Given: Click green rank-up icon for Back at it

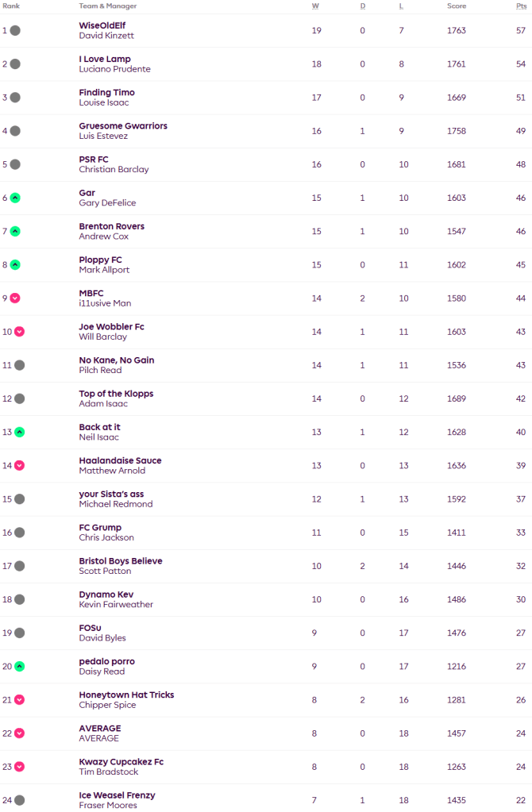Looking at the screenshot, I should [x=19, y=433].
